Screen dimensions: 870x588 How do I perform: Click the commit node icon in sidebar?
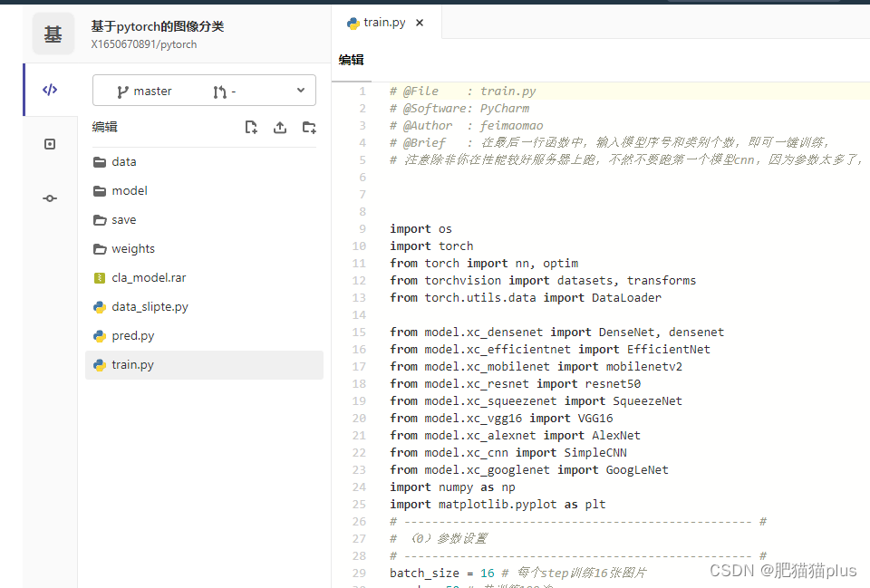(x=49, y=198)
